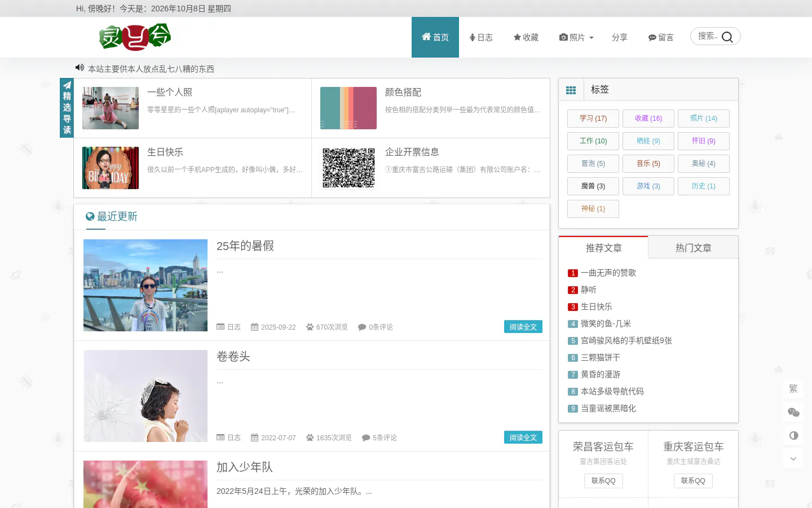Open recommended article 本站多级导航代码
This screenshot has height=508, width=812.
[612, 391]
